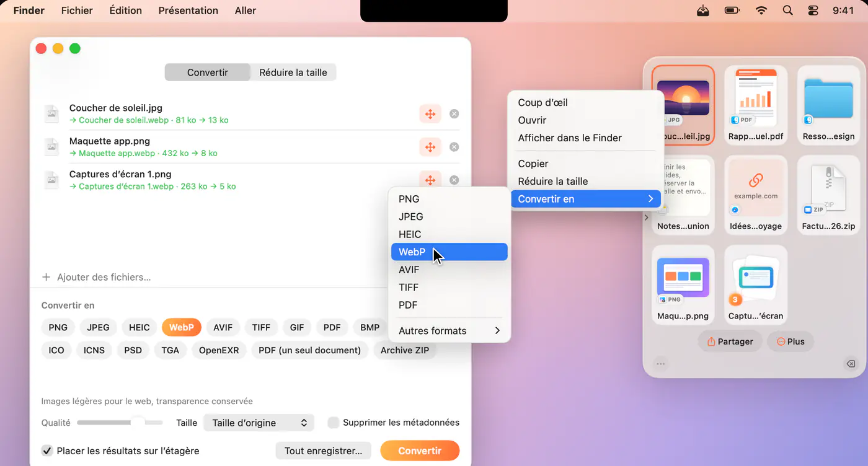
Task: Click the Tout enregistrer… button
Action: [323, 451]
